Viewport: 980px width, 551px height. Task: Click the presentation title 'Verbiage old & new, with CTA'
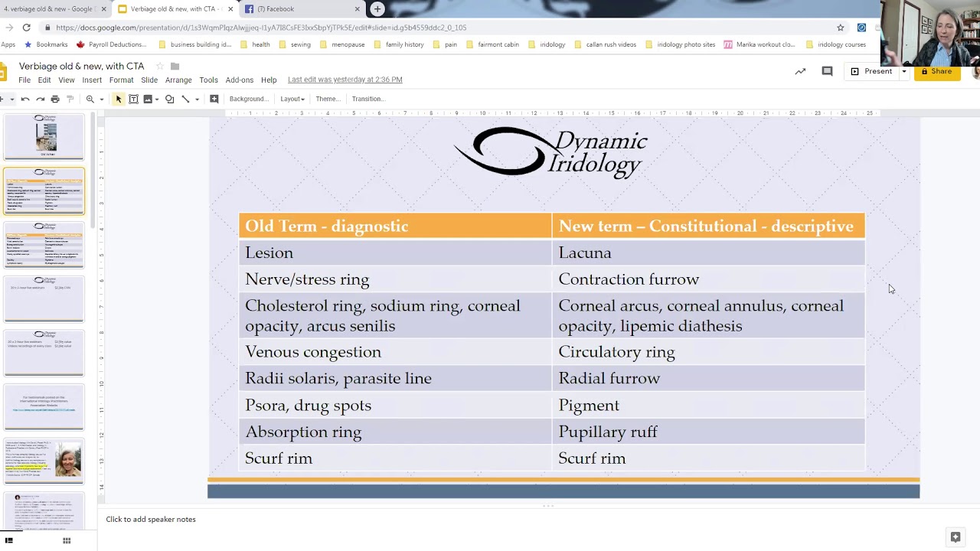click(x=81, y=67)
